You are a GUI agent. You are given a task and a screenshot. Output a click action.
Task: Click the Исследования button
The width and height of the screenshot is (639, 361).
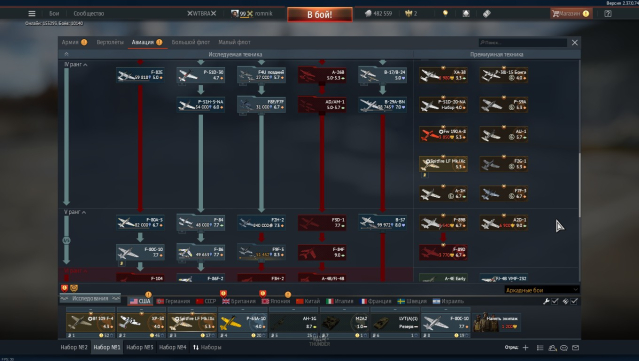(90, 299)
